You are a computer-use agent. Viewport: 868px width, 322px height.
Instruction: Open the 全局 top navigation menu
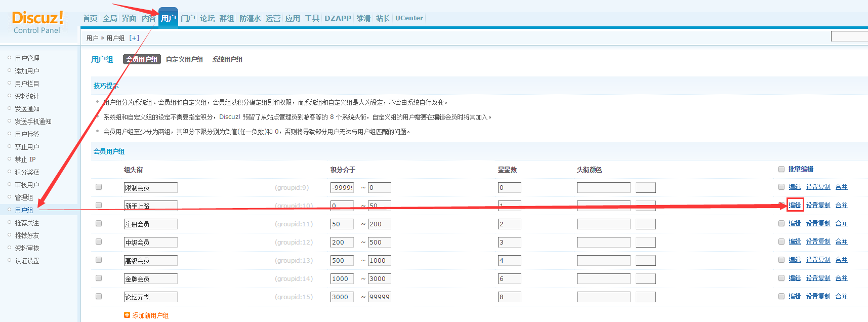pyautogui.click(x=110, y=18)
